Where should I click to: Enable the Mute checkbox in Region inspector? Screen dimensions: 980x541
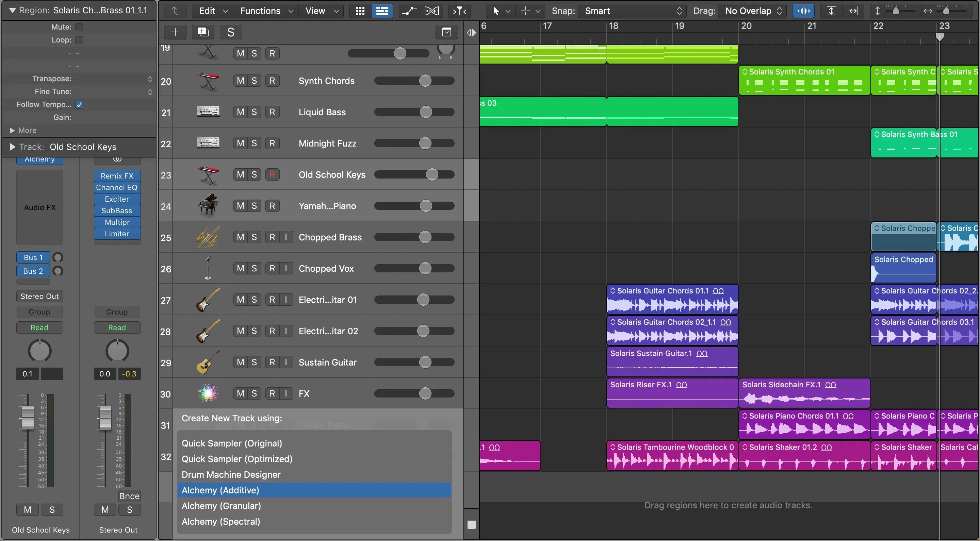pos(79,27)
